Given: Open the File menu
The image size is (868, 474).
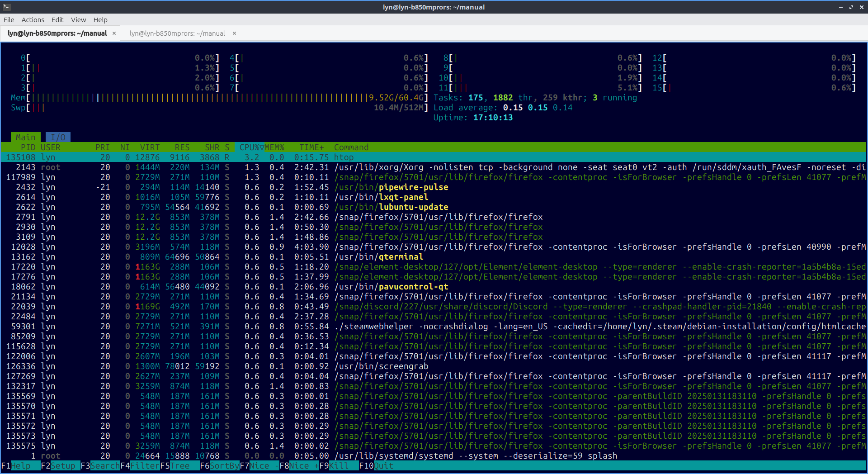Looking at the screenshot, I should [9, 20].
